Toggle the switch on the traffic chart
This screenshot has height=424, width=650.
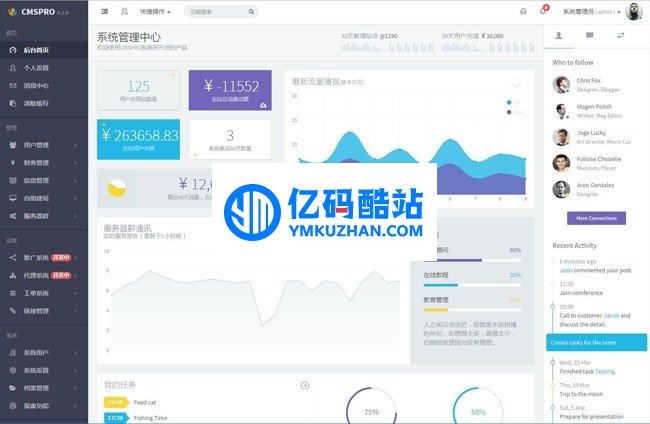[519, 82]
